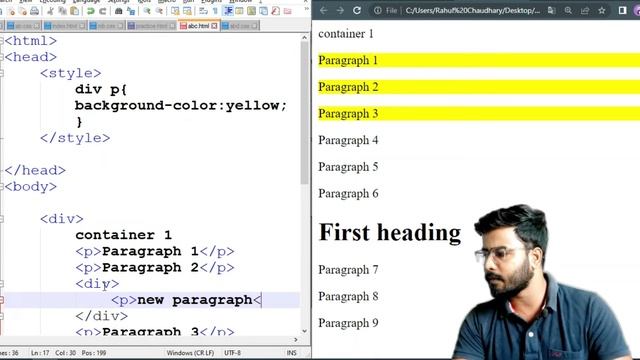Click '<p>Paragraph 2</p>' in the editor
The image size is (640, 360).
coord(155,267)
